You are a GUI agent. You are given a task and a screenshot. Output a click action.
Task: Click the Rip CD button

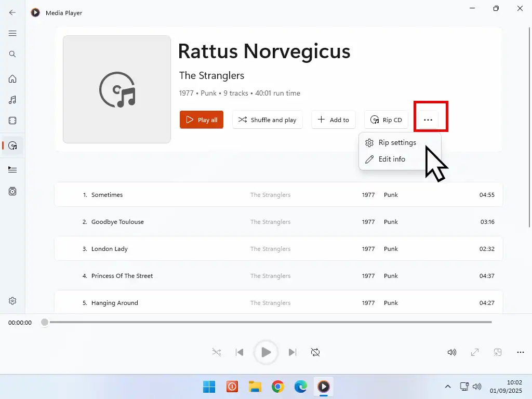point(386,120)
